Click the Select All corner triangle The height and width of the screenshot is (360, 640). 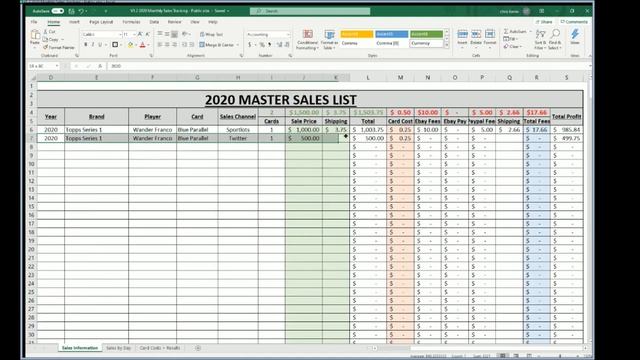33,77
